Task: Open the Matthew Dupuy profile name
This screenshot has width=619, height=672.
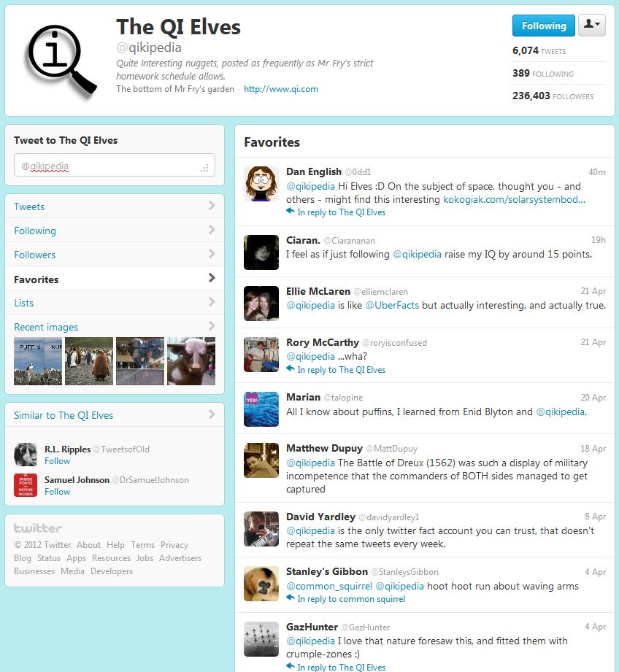Action: coord(325,448)
